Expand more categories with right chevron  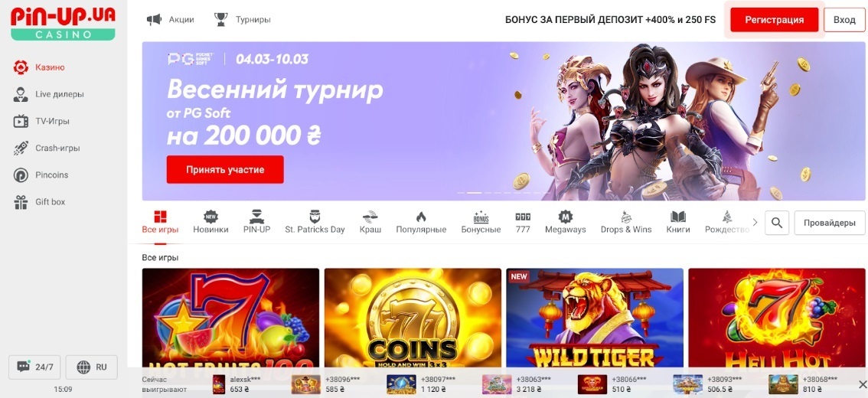755,223
